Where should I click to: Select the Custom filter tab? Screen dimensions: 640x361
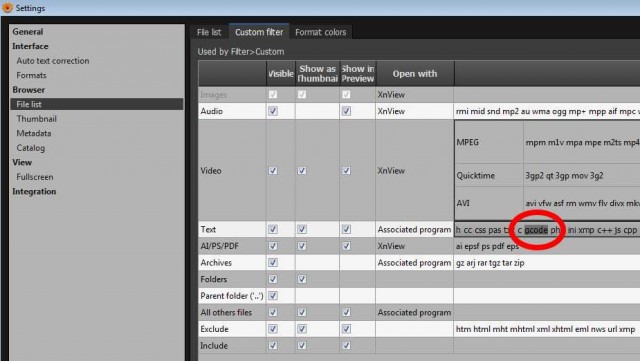(x=259, y=32)
